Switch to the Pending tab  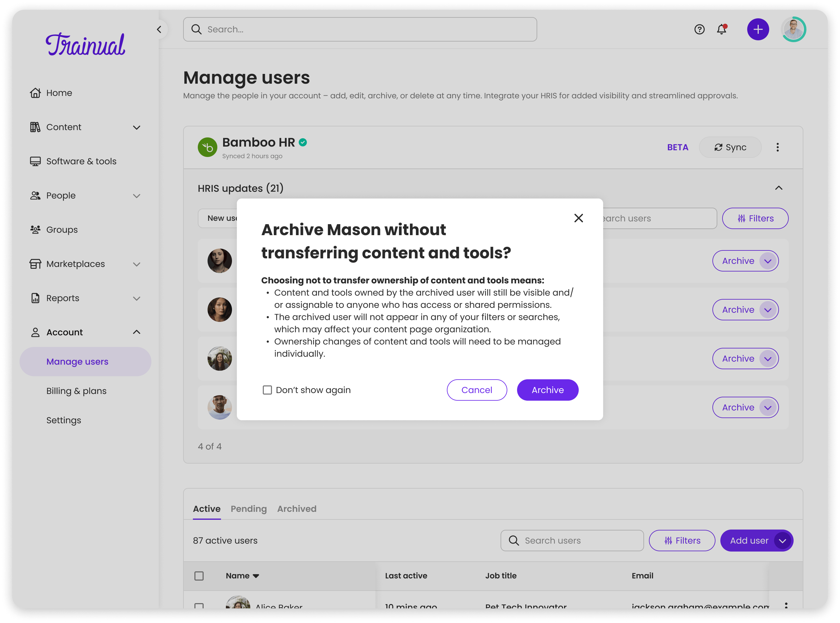point(248,508)
